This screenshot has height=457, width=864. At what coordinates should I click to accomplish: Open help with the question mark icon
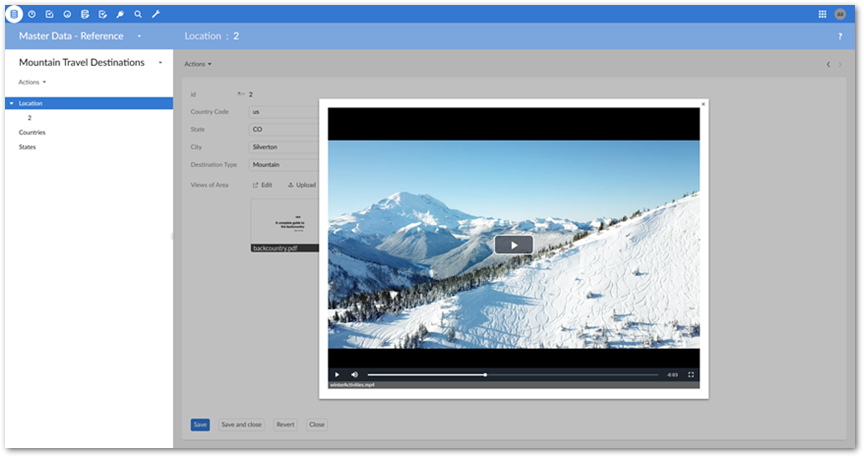click(x=839, y=36)
